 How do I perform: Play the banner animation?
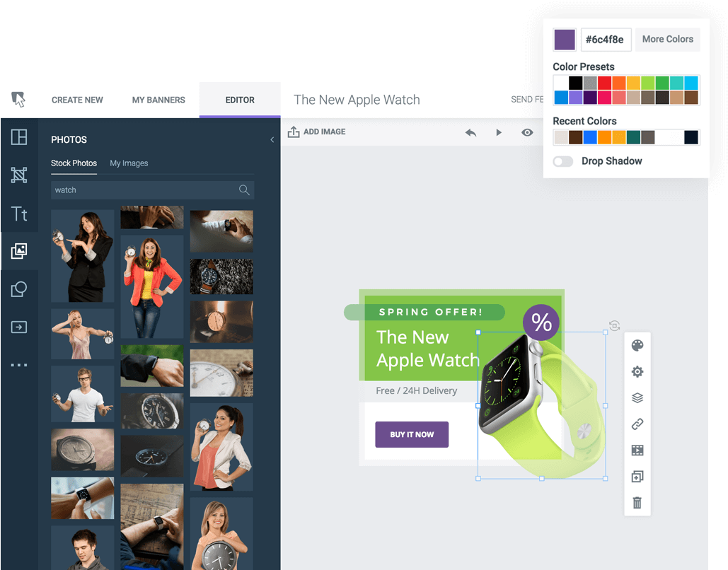(499, 133)
